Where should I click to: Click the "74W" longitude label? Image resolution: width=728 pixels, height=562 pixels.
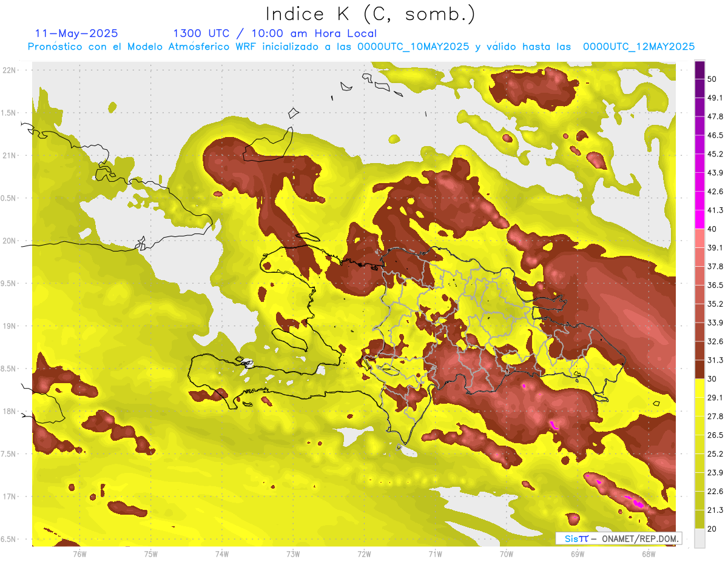point(221,554)
